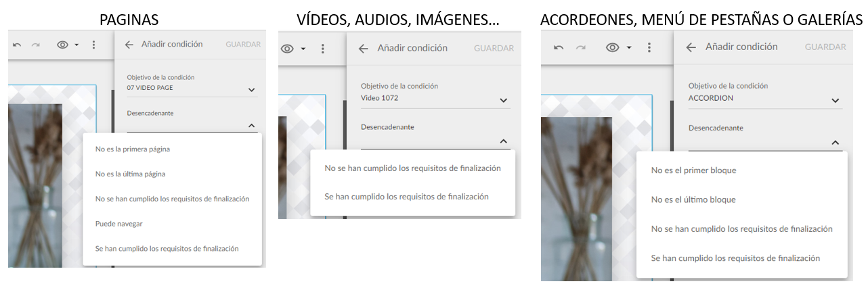
Task: Click undo icon in ACORDEONES panel
Action: pyautogui.click(x=559, y=47)
